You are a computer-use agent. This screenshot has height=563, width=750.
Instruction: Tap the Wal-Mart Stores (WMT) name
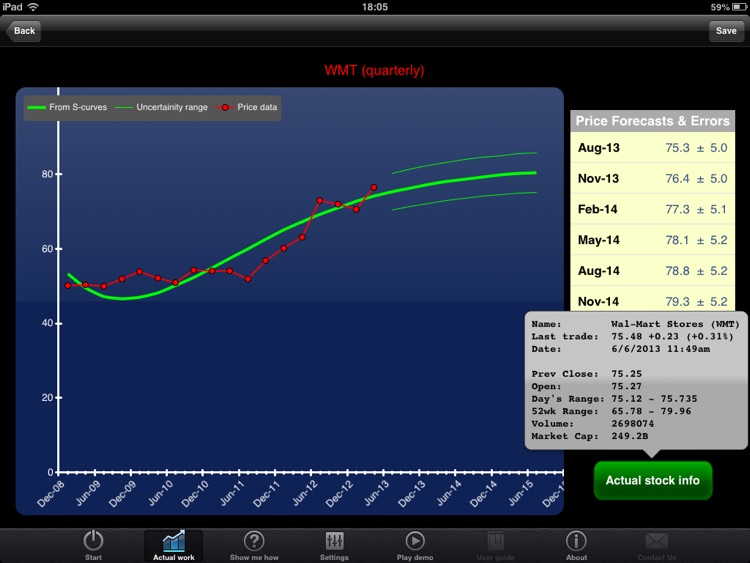(x=675, y=324)
